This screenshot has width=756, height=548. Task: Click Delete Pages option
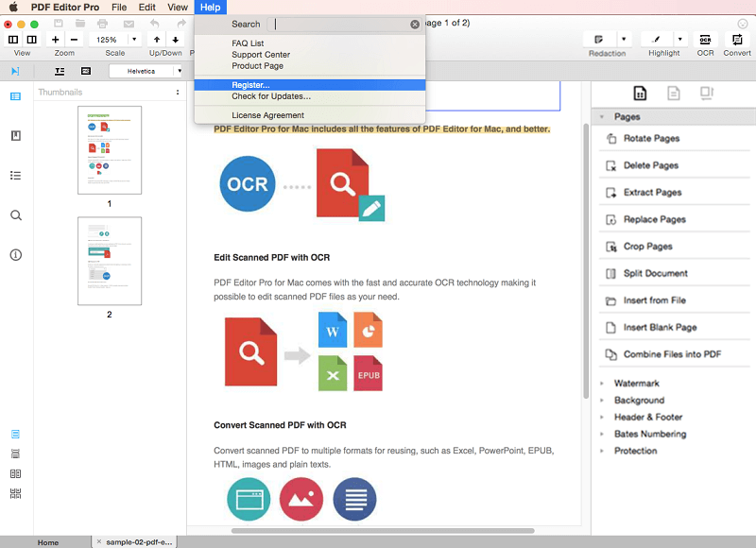674,165
